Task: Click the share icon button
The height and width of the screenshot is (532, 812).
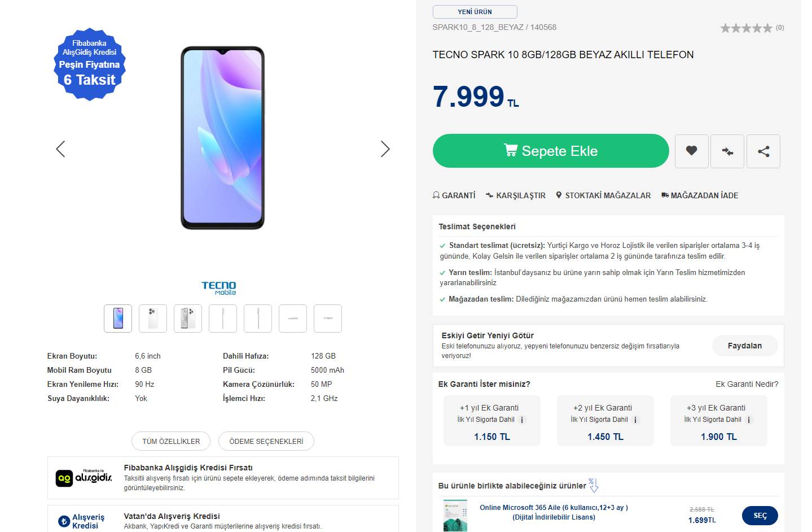Action: tap(763, 151)
